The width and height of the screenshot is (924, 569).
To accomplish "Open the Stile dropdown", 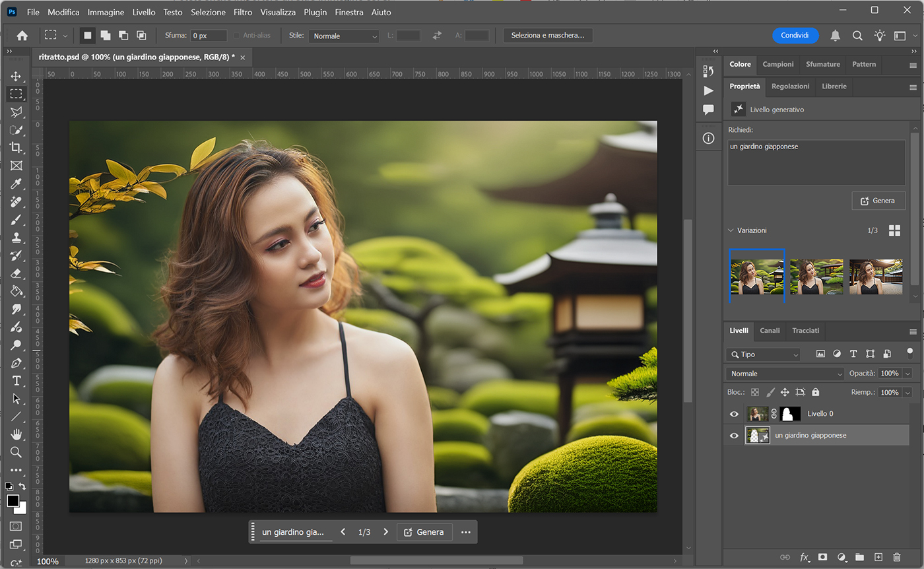I will [344, 36].
